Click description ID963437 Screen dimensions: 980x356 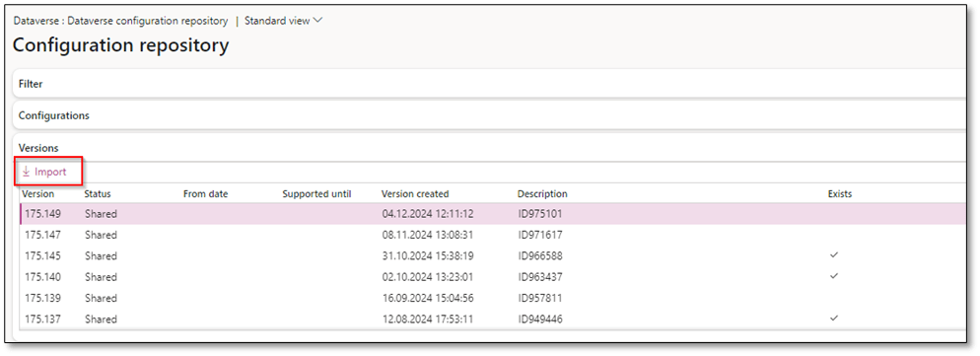pyautogui.click(x=540, y=277)
